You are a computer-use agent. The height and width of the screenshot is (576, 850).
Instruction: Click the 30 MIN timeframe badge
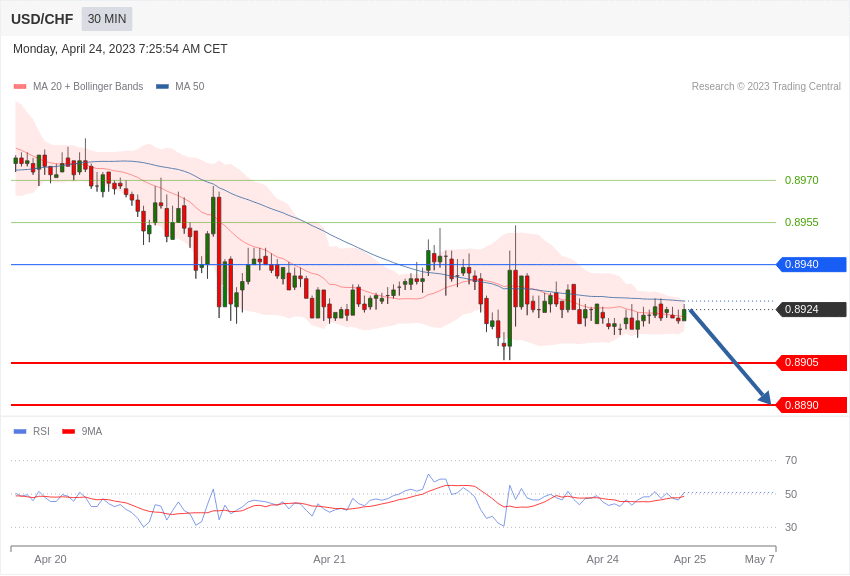(107, 19)
